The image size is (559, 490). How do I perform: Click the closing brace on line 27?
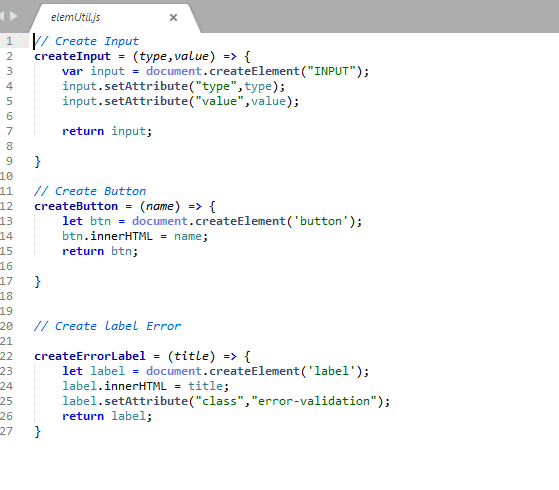(37, 432)
